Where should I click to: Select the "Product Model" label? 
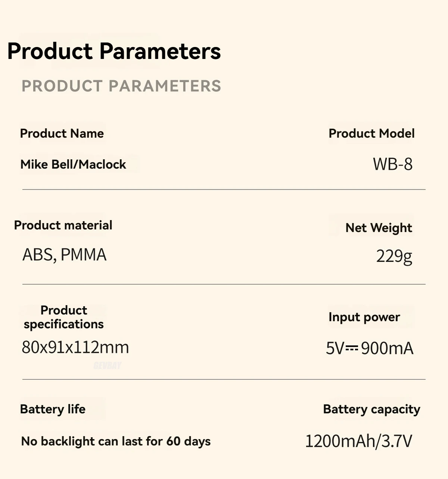pos(371,134)
